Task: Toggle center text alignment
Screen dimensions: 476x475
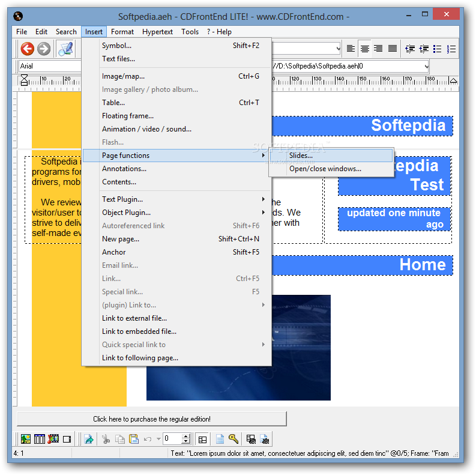Action: click(364, 49)
